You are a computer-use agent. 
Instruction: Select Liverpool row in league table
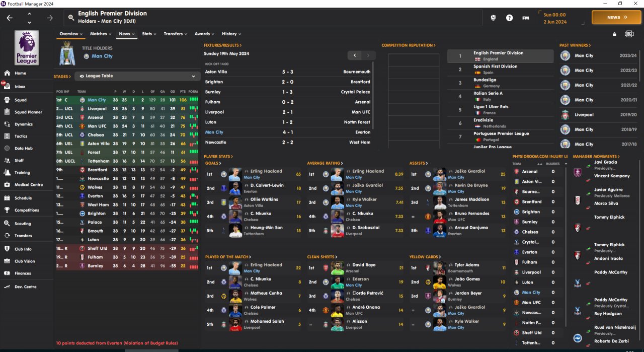[127, 109]
